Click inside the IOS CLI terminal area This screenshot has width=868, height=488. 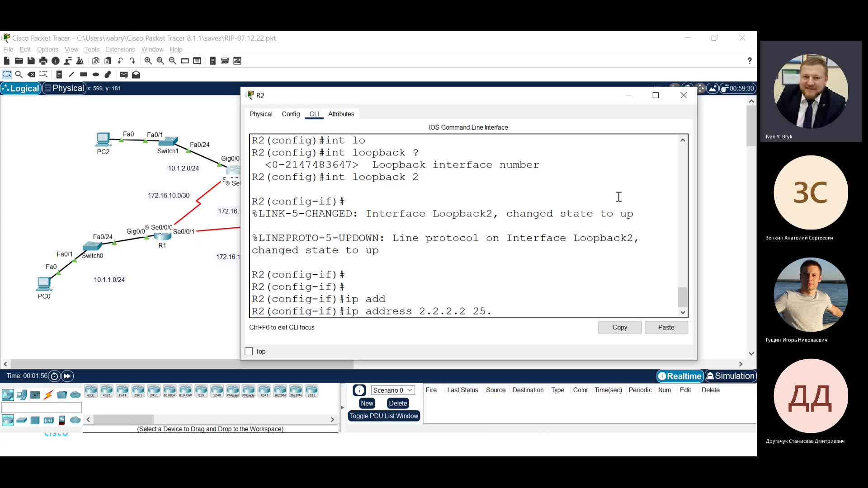pyautogui.click(x=464, y=226)
